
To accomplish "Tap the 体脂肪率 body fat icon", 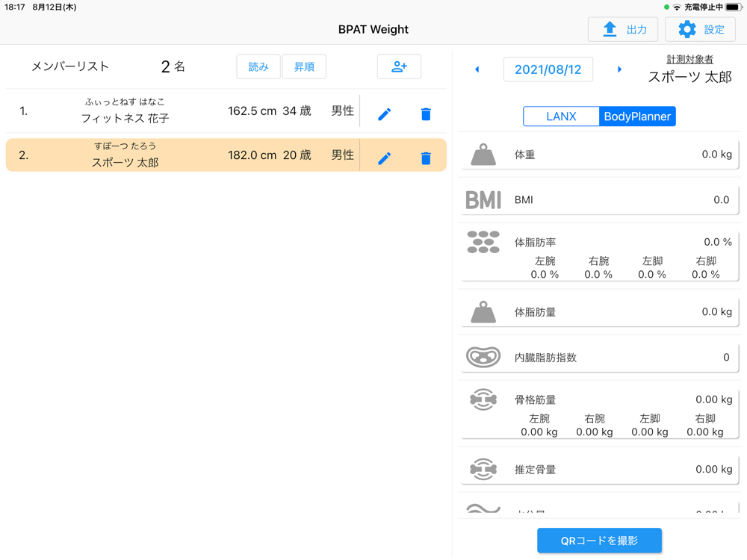I will 483,242.
